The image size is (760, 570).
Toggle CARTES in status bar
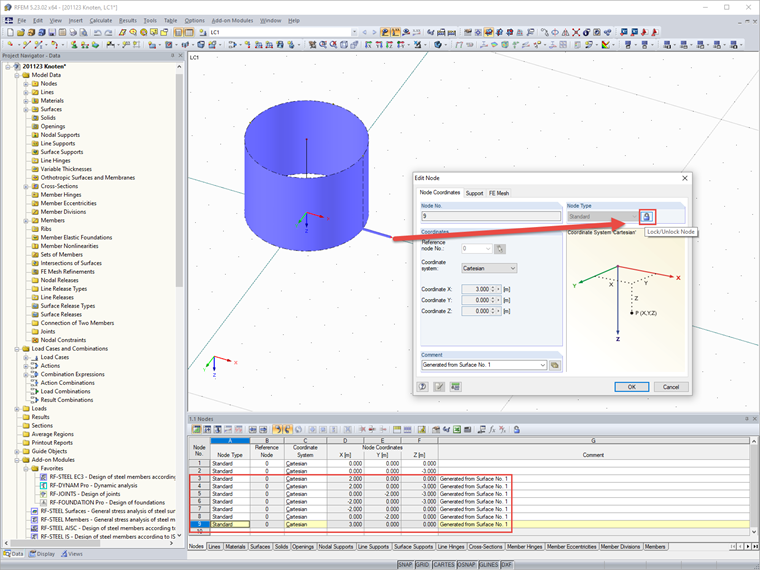443,565
